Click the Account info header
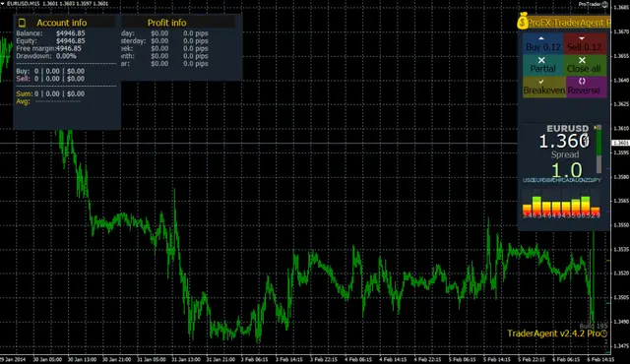 (61, 23)
